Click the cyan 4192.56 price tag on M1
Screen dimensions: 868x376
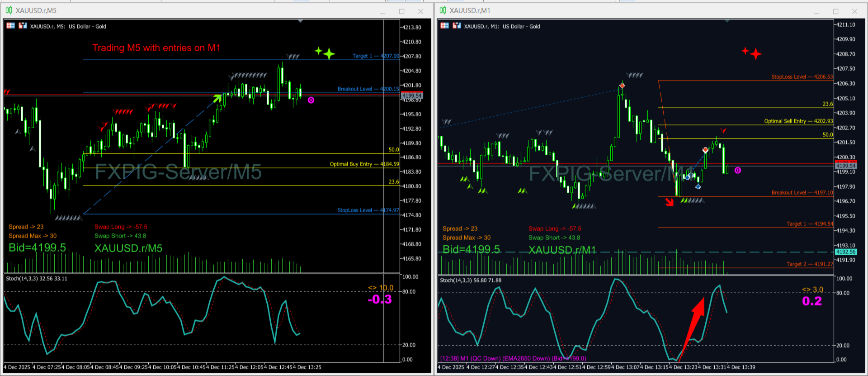(845, 252)
